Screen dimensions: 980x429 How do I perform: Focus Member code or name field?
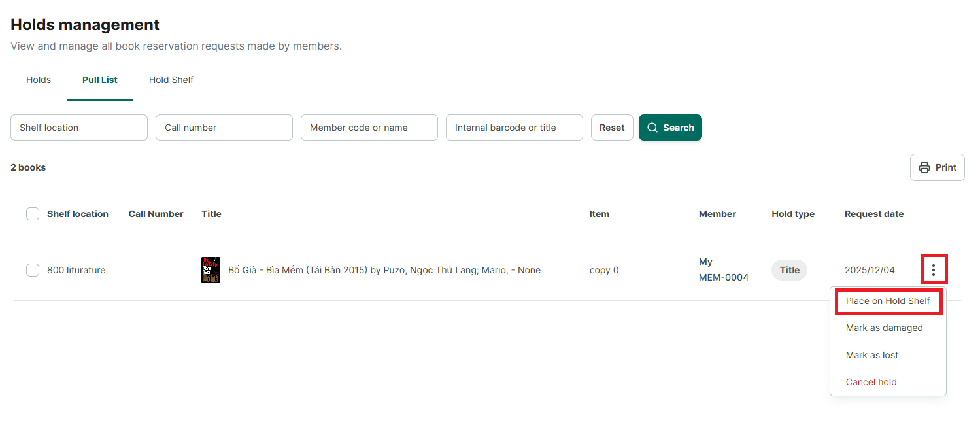pyautogui.click(x=369, y=128)
